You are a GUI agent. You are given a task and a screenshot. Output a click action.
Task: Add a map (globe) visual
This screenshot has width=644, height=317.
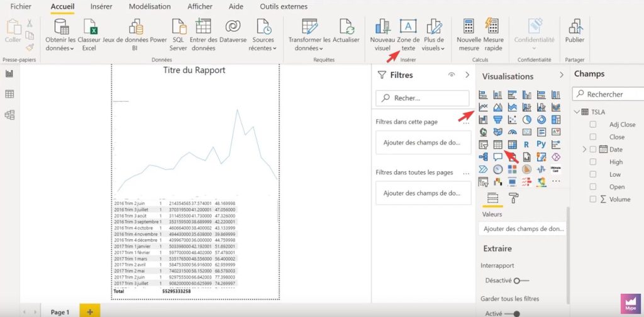coord(484,132)
